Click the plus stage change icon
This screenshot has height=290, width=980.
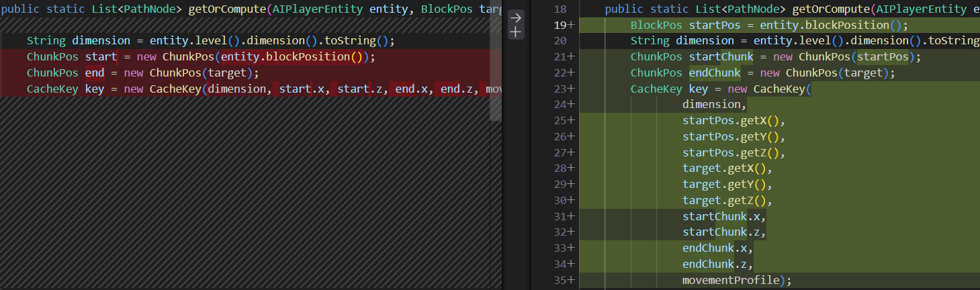pos(516,32)
